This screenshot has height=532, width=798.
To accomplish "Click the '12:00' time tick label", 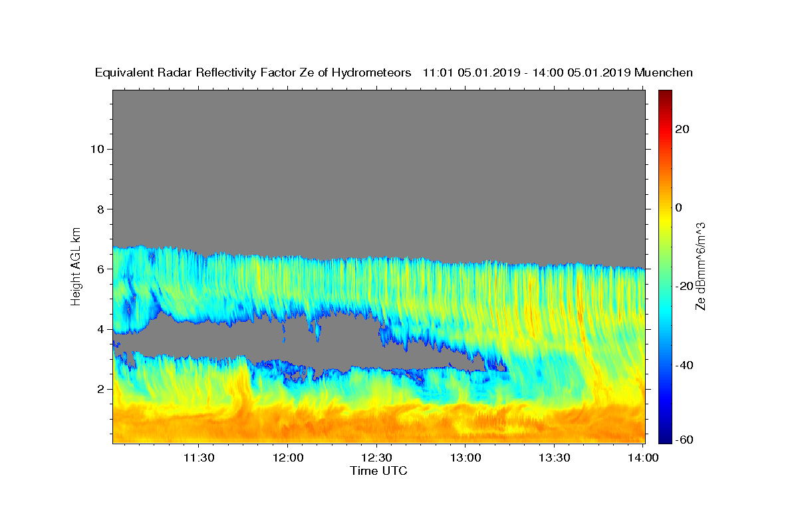I will [288, 458].
